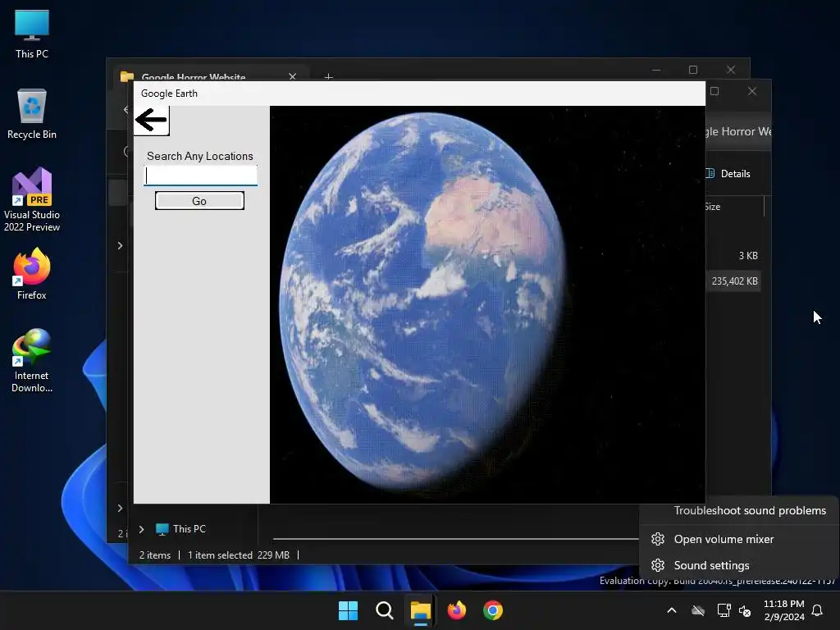Open the clock showing 11:18 PM
The image size is (840, 630).
[x=783, y=610]
